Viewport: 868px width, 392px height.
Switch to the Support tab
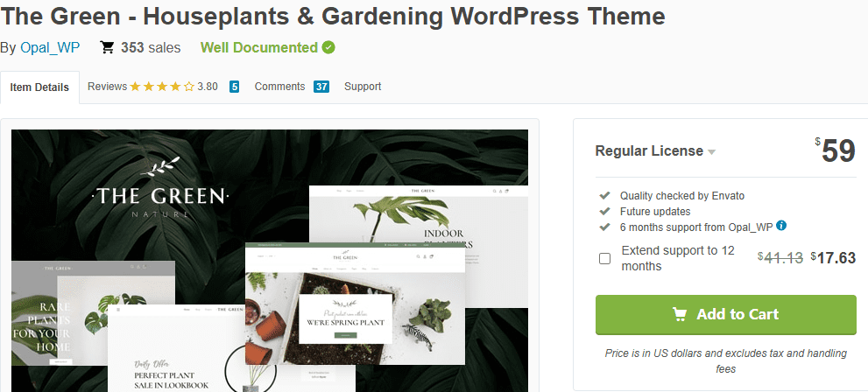(x=363, y=87)
